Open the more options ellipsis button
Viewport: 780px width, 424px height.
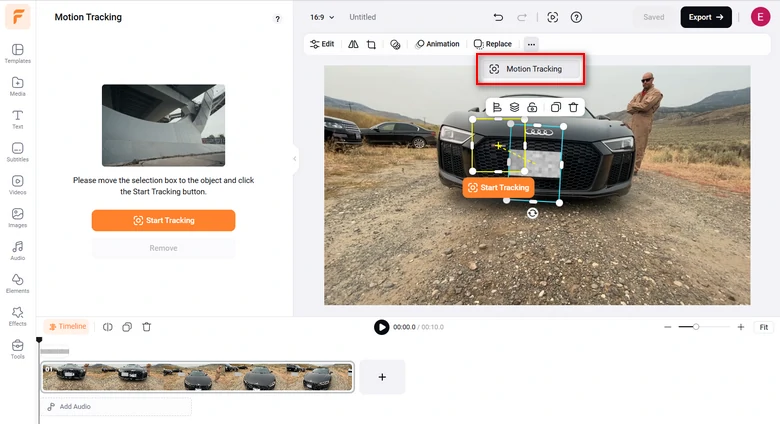pyautogui.click(x=531, y=44)
